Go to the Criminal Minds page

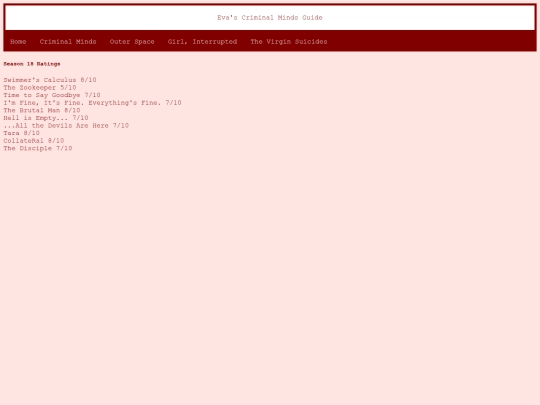[x=68, y=42]
